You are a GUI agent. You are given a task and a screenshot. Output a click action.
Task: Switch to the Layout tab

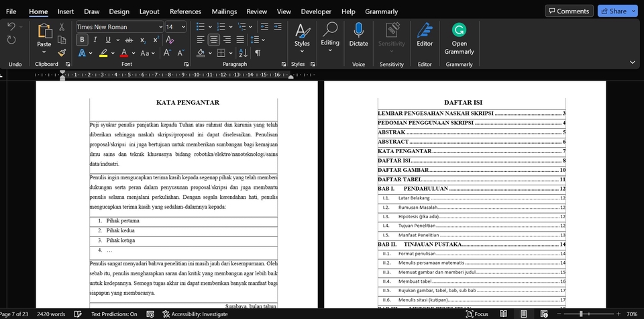point(149,11)
